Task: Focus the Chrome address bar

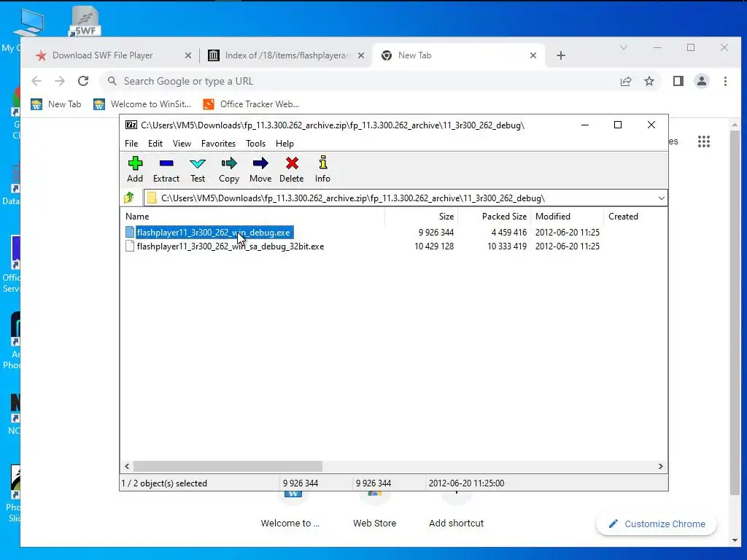Action: click(x=360, y=82)
